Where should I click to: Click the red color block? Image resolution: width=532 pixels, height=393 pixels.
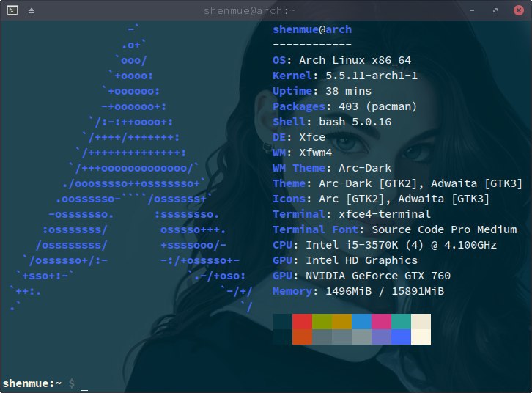303,321
